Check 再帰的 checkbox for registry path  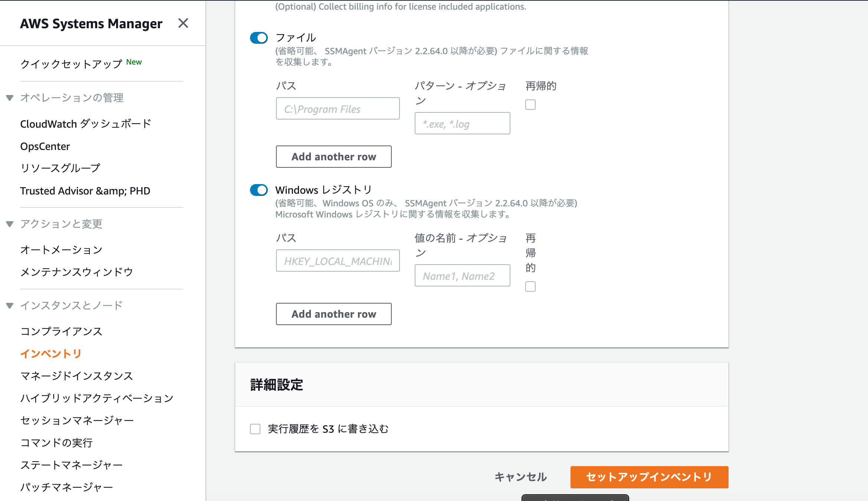530,286
